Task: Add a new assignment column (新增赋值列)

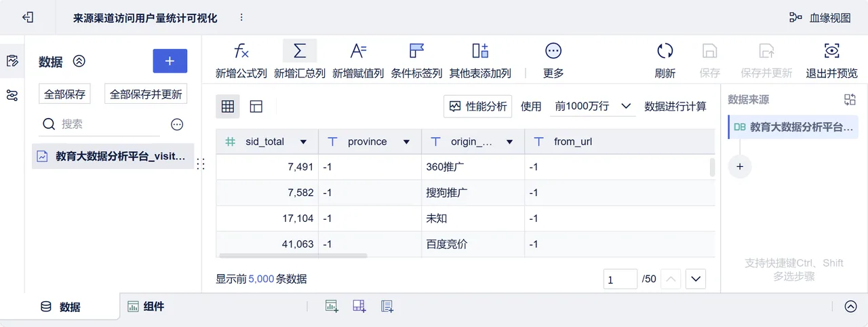Action: click(358, 60)
